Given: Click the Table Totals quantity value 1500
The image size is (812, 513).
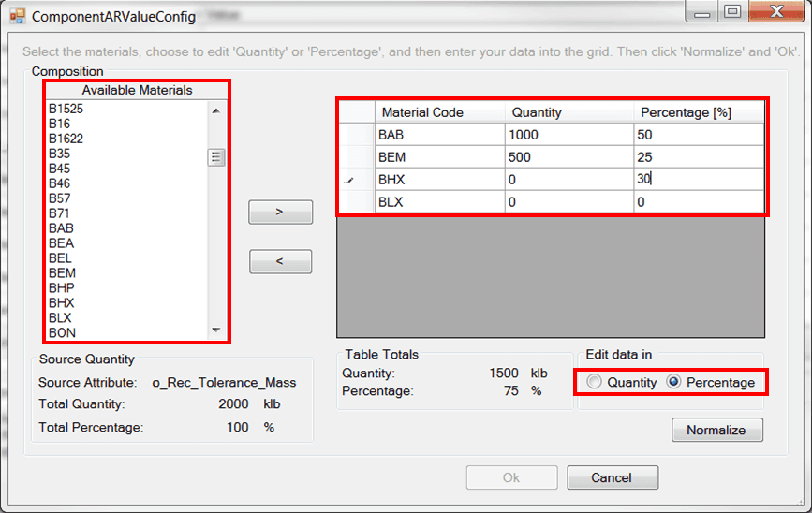Looking at the screenshot, I should pyautogui.click(x=503, y=374).
